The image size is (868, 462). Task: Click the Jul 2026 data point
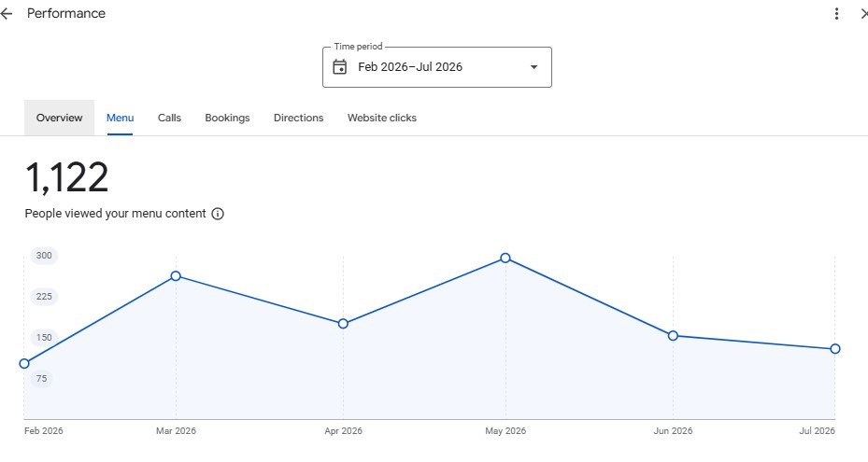(835, 348)
